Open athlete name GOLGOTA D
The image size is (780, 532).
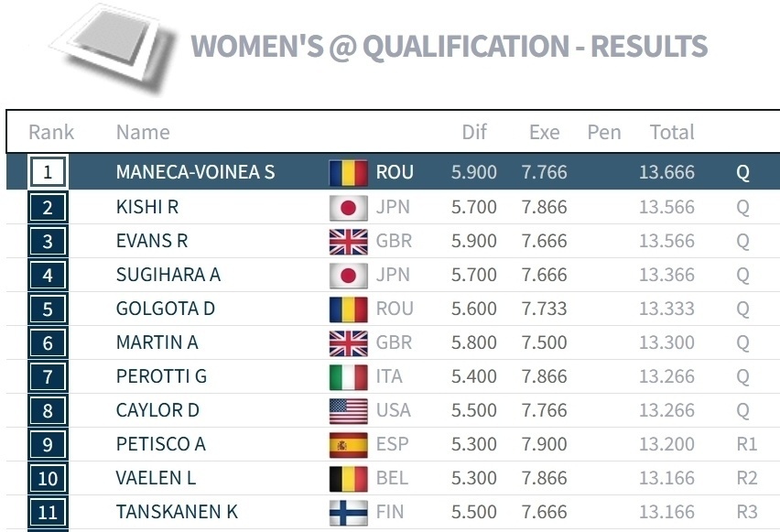pyautogui.click(x=165, y=309)
